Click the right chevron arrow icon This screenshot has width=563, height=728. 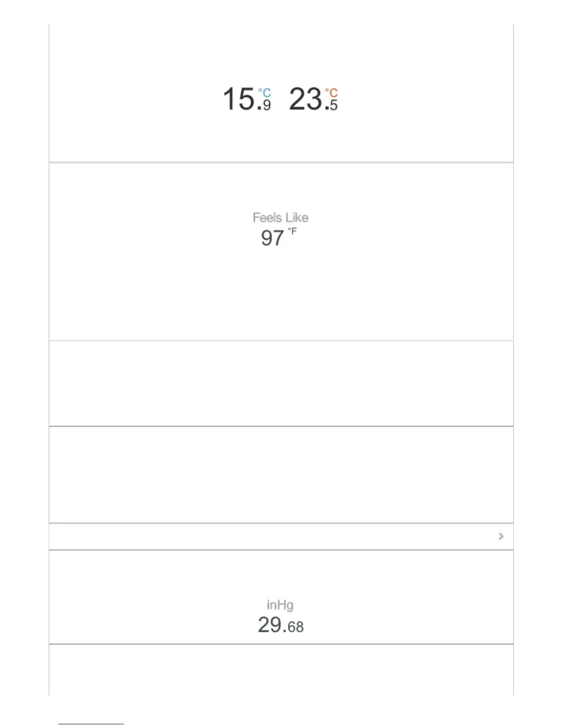pos(501,536)
